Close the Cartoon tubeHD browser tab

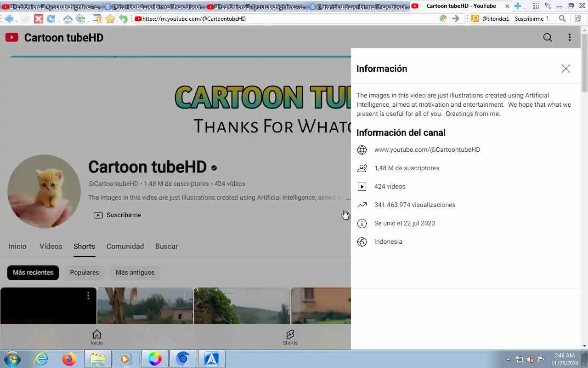point(508,6)
